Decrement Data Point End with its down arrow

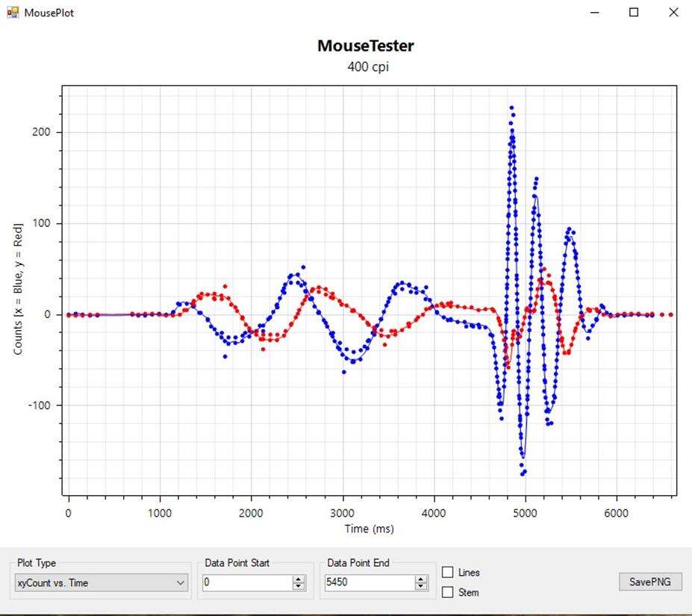point(422,586)
